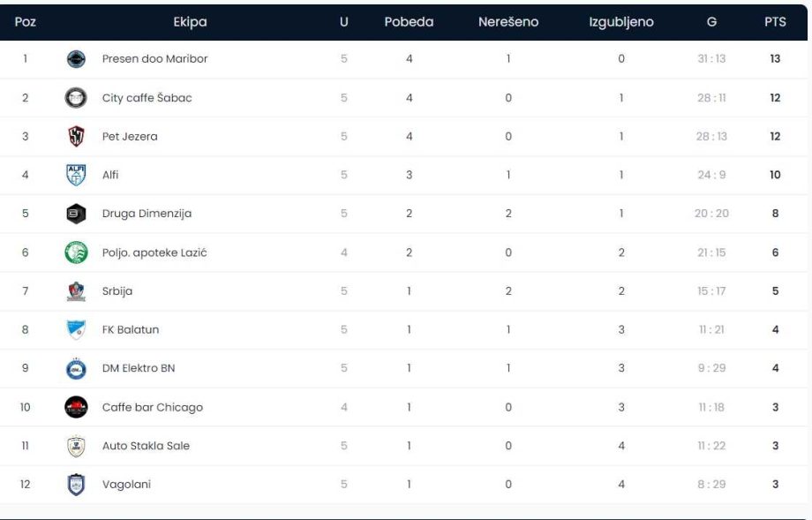Click the Vagolani team shield logo
The height and width of the screenshot is (520, 812).
click(x=76, y=484)
